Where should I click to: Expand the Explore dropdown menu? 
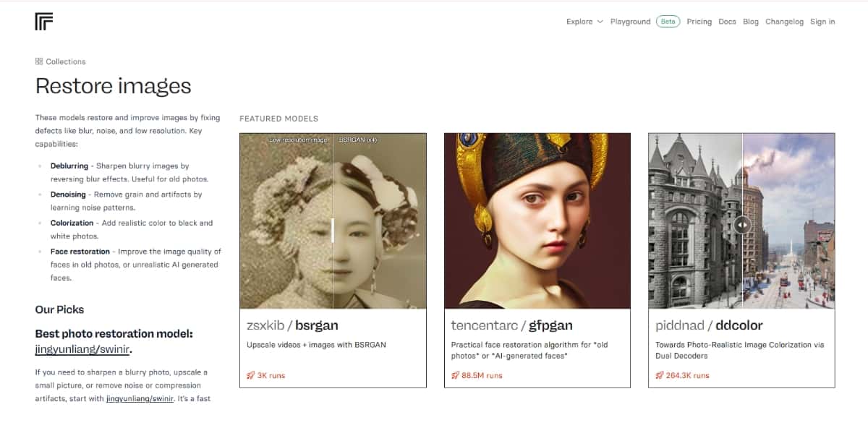(584, 22)
